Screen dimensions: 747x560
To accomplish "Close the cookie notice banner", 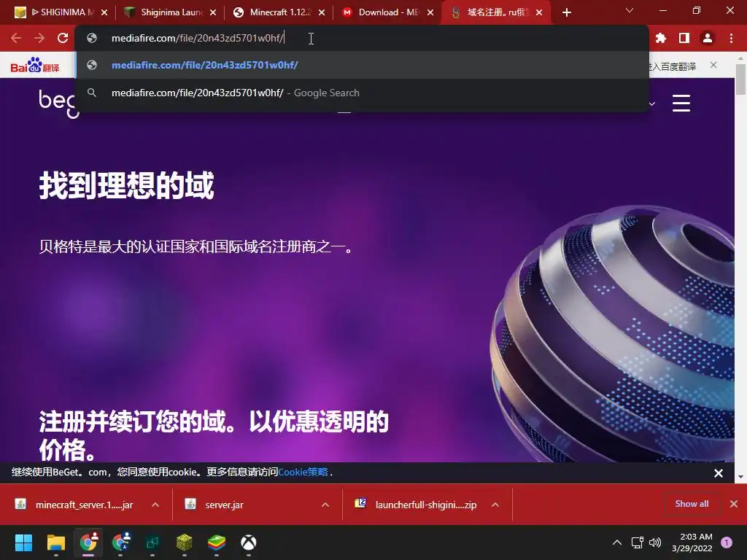I will tap(719, 472).
